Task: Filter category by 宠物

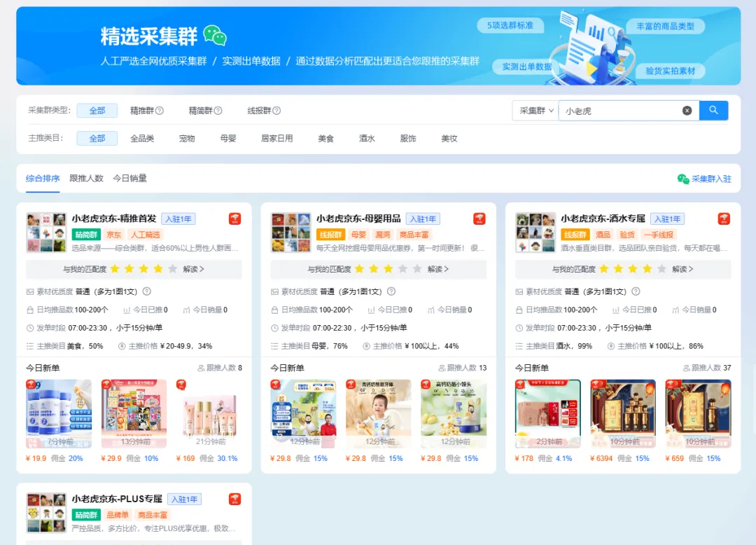Action: pyautogui.click(x=187, y=139)
